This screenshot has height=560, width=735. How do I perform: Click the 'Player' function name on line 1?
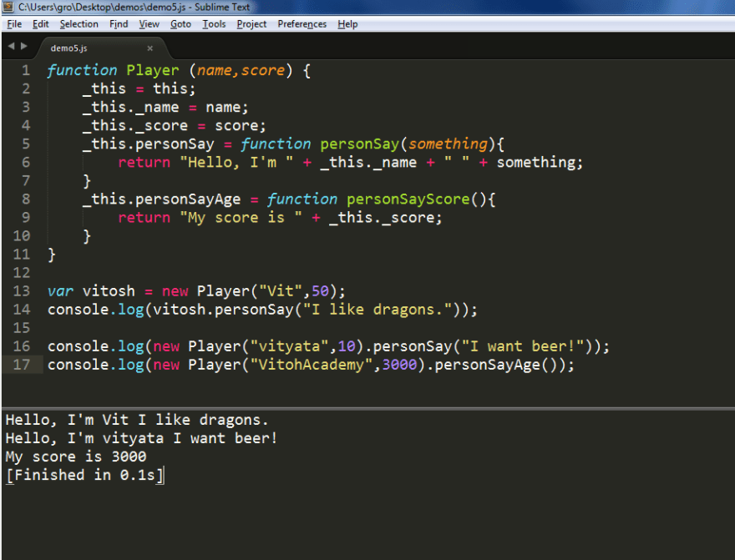click(x=153, y=71)
